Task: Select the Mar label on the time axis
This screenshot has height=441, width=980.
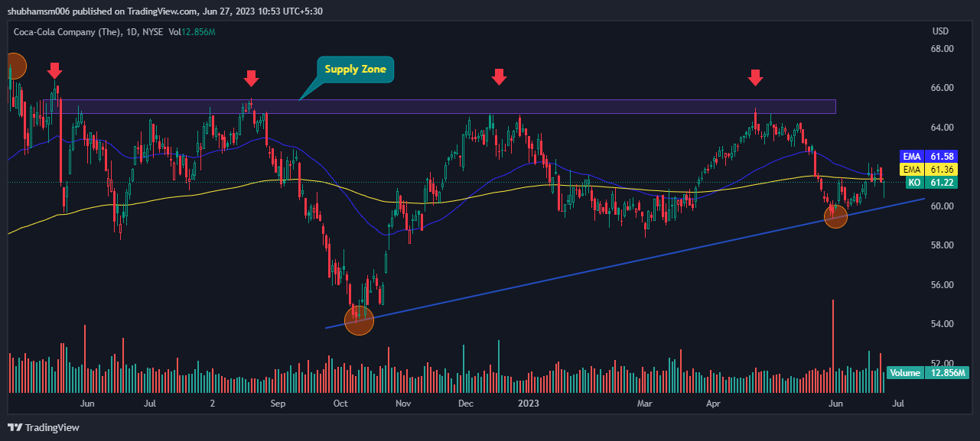Action: pyautogui.click(x=645, y=403)
